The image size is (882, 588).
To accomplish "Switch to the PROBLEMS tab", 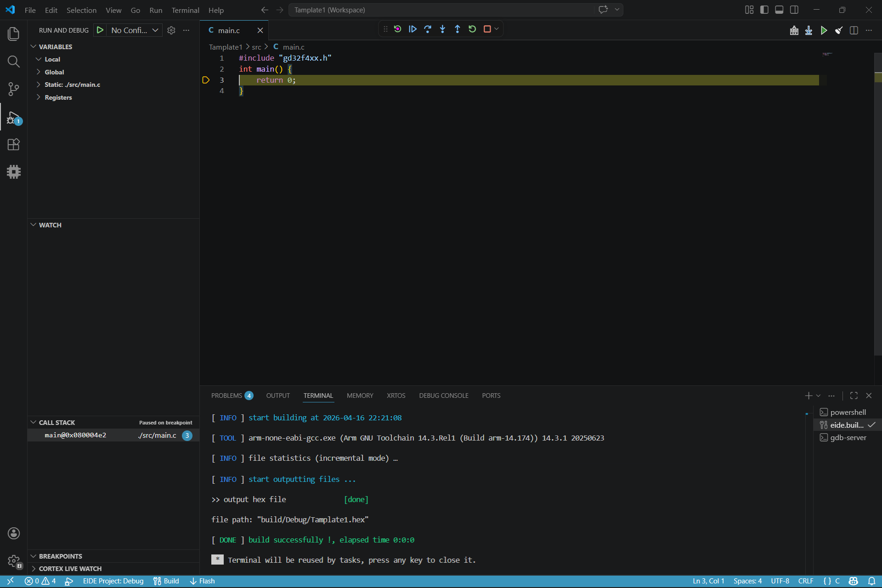I will tap(232, 396).
